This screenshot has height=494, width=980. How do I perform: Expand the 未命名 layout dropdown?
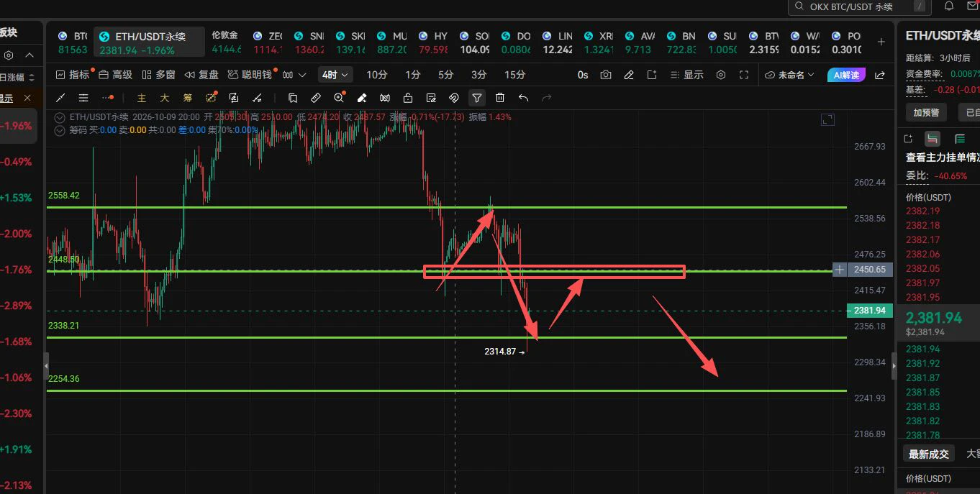click(790, 75)
